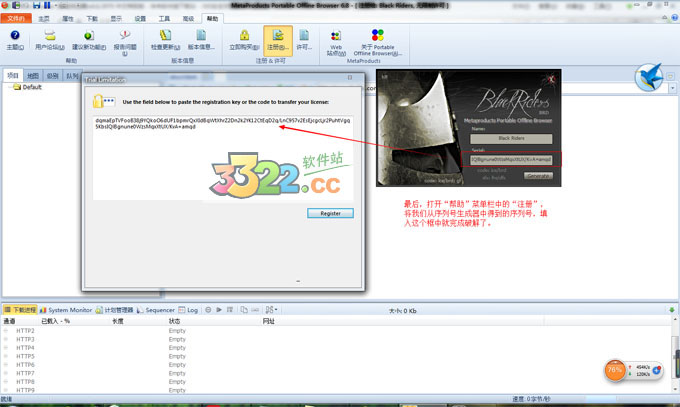
Task: Click the 网址 column header
Action: (268, 321)
